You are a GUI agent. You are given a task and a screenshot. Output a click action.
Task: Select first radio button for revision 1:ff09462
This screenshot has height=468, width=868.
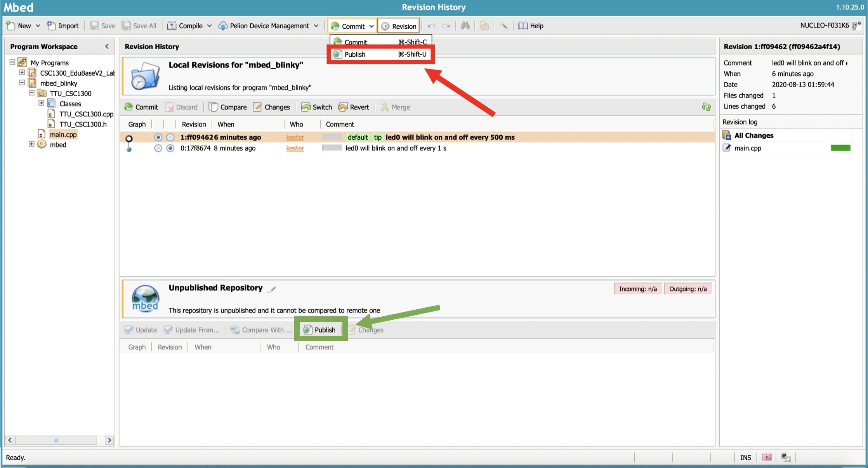tap(158, 137)
